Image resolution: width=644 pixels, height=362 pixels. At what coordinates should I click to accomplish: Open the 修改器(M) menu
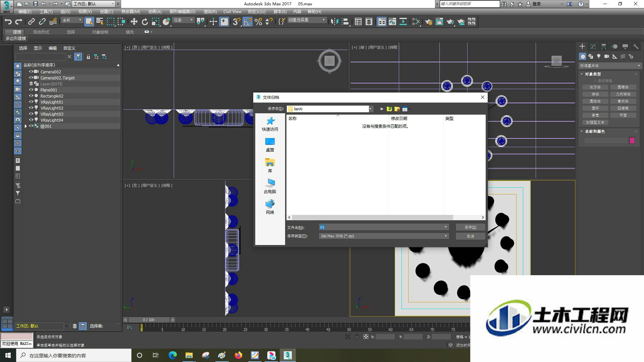[x=130, y=12]
